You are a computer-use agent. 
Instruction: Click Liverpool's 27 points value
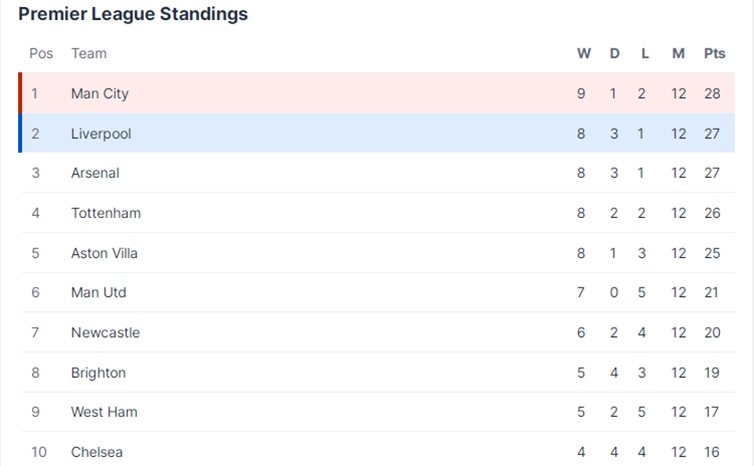point(712,133)
